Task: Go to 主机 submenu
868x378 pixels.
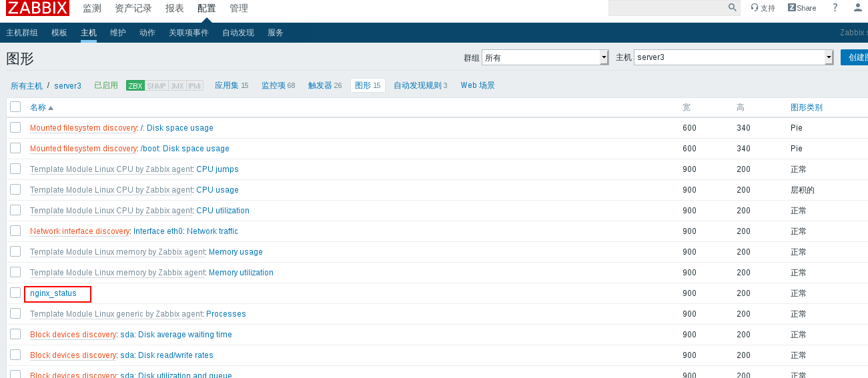Action: [89, 33]
